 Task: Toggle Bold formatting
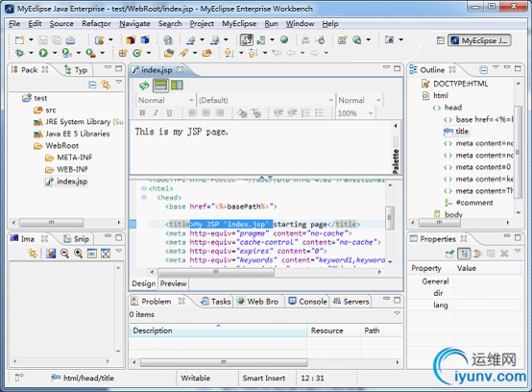142,112
